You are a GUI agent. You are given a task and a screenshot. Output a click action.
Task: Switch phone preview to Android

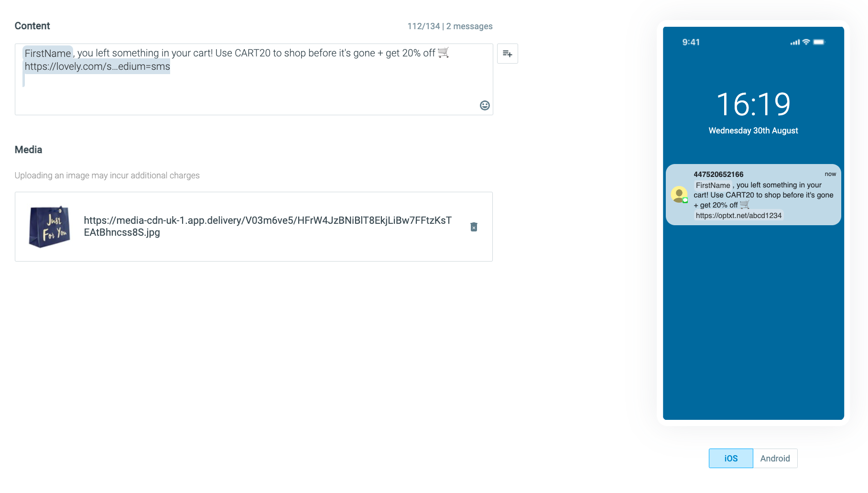775,458
